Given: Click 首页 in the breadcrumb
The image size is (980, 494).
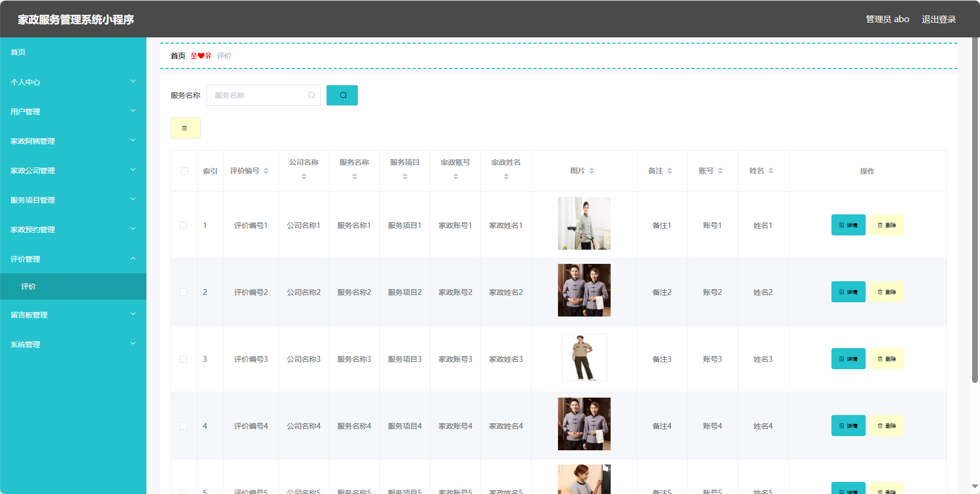Looking at the screenshot, I should coord(178,56).
